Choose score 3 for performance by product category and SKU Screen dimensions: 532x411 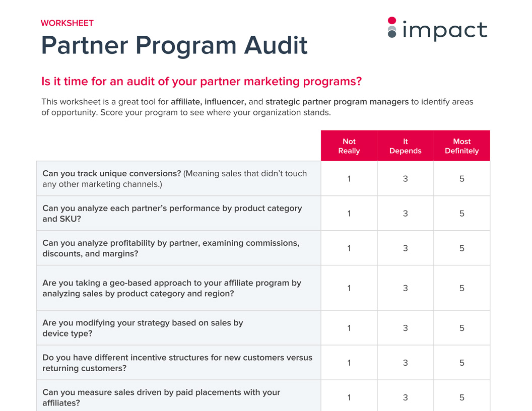[405, 214]
